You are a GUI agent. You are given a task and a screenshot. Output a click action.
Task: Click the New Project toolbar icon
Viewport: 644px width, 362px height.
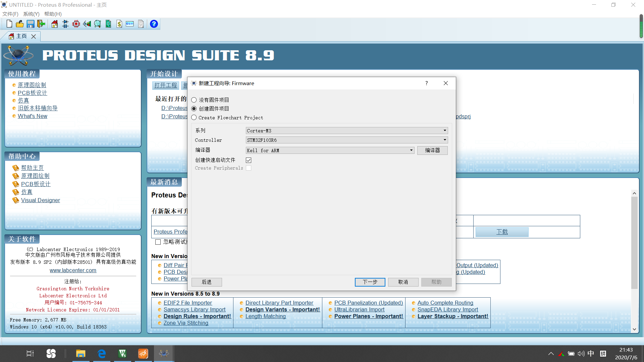(x=9, y=24)
